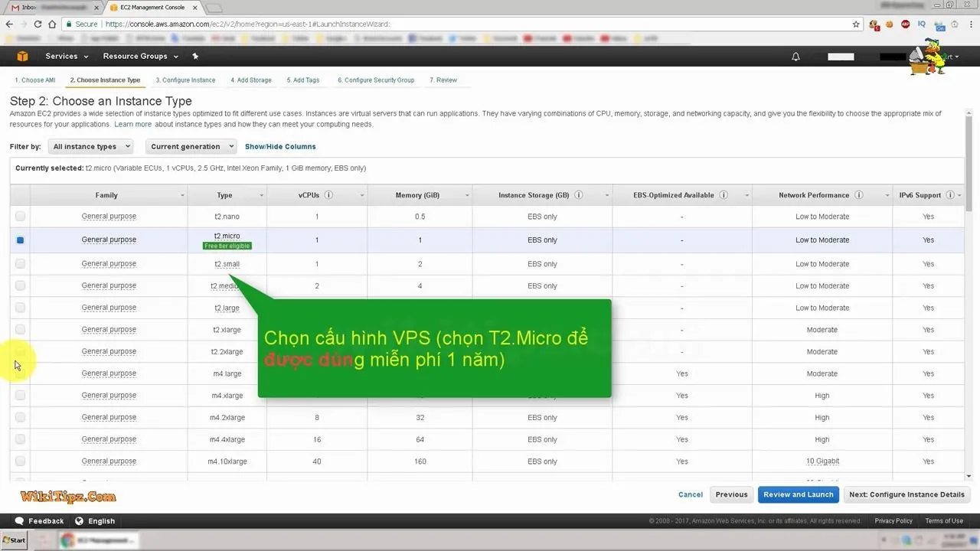The width and height of the screenshot is (980, 551).
Task: Open the Memory column filter arrow
Action: click(x=467, y=196)
